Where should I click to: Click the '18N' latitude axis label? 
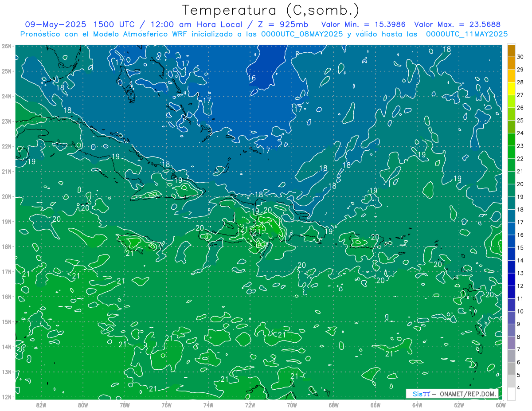[x=7, y=247]
